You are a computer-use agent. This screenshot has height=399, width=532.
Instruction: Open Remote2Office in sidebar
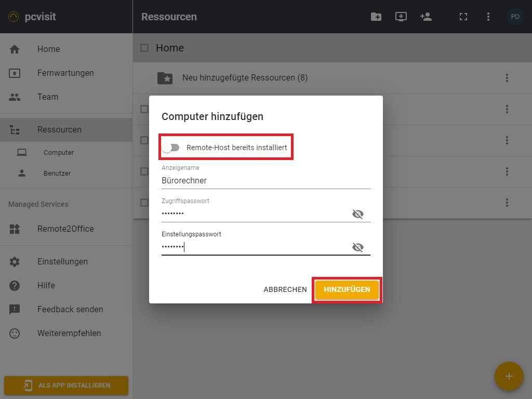[65, 229]
